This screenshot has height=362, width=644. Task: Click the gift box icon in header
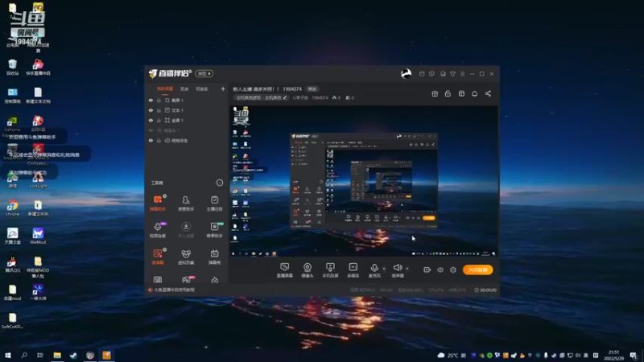click(x=435, y=93)
